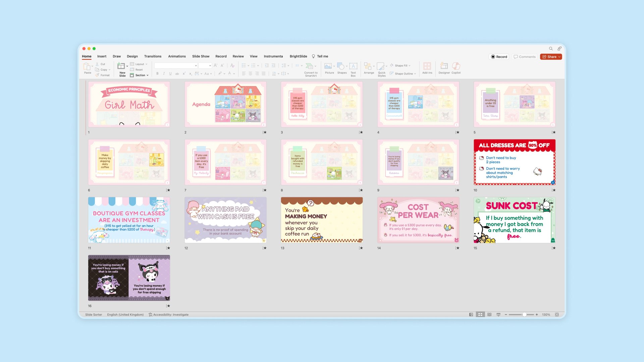Click Convert to SmartArt icon
644x362 pixels.
point(309,66)
